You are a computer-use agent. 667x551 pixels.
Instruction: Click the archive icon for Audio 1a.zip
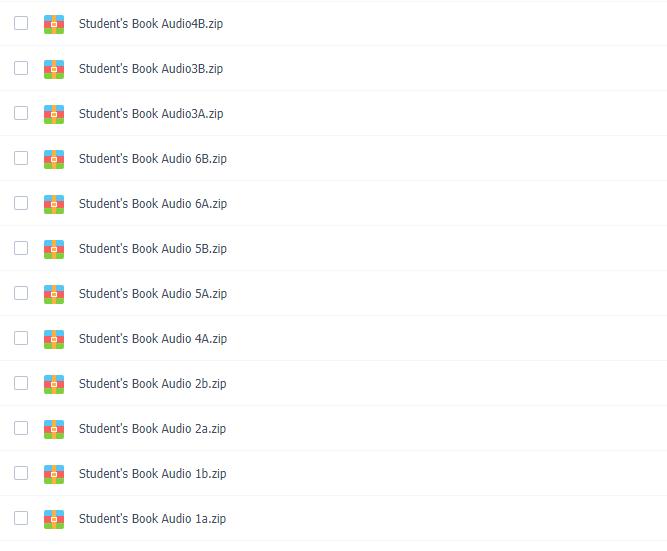tap(54, 519)
